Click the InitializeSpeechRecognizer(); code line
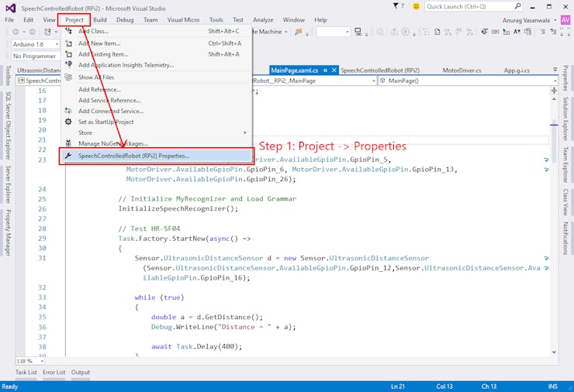Screen dimensions: 574x392 (178, 209)
